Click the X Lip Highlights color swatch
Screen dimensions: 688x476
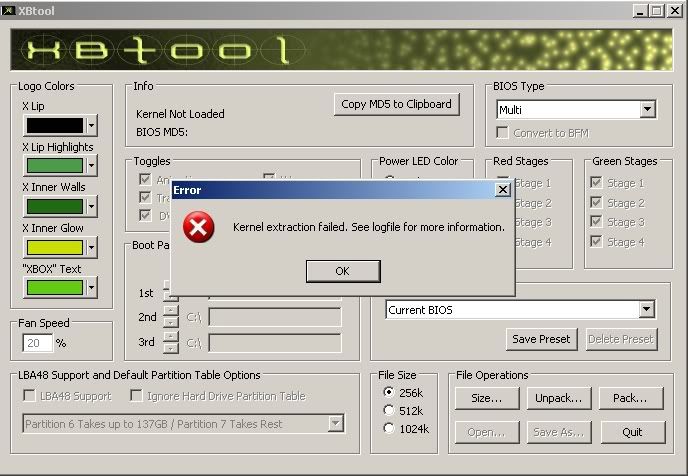(53, 166)
